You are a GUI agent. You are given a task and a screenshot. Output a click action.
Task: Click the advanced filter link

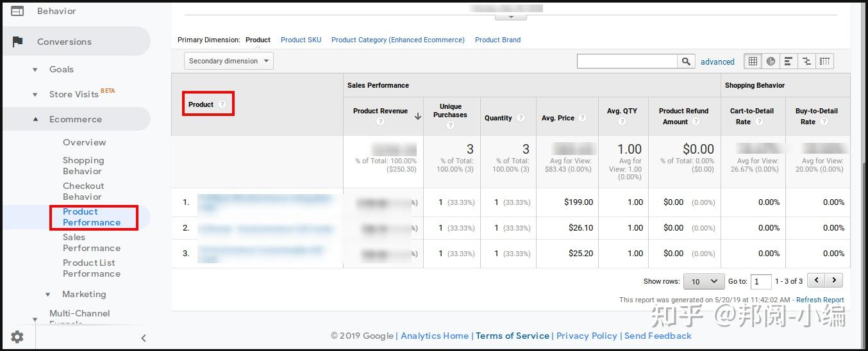717,62
